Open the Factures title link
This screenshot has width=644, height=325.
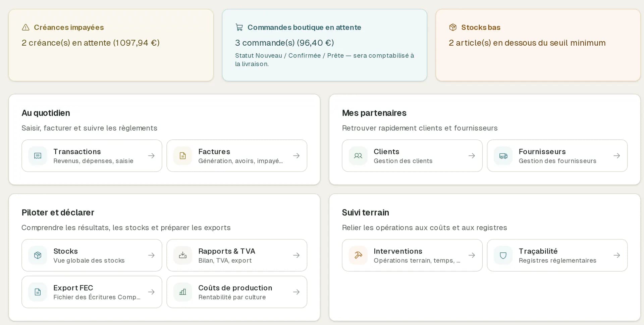(x=214, y=152)
